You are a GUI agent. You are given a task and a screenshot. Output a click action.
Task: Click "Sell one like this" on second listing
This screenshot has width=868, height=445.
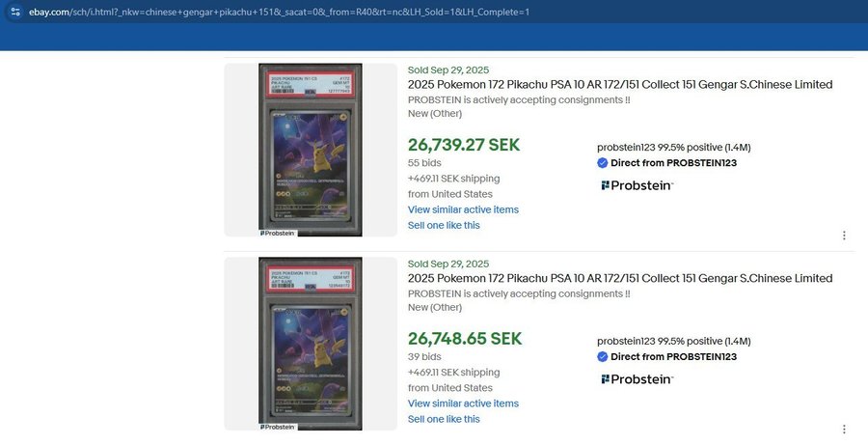444,419
